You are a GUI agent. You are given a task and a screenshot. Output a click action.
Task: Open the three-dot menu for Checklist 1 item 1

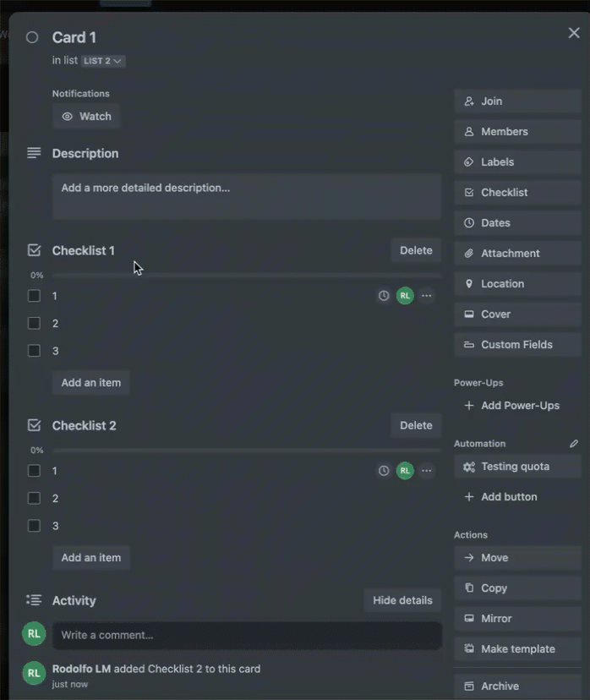[426, 296]
